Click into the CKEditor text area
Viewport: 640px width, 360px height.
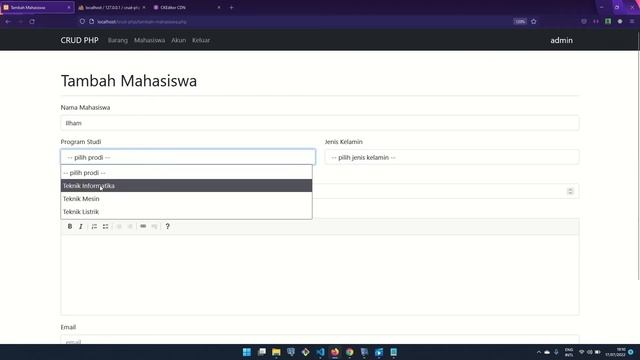[320, 274]
